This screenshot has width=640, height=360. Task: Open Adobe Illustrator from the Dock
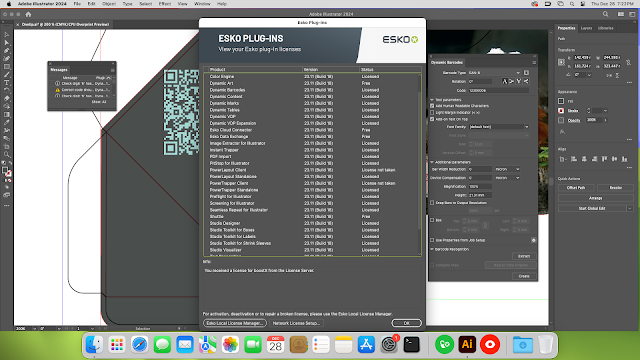(x=467, y=344)
